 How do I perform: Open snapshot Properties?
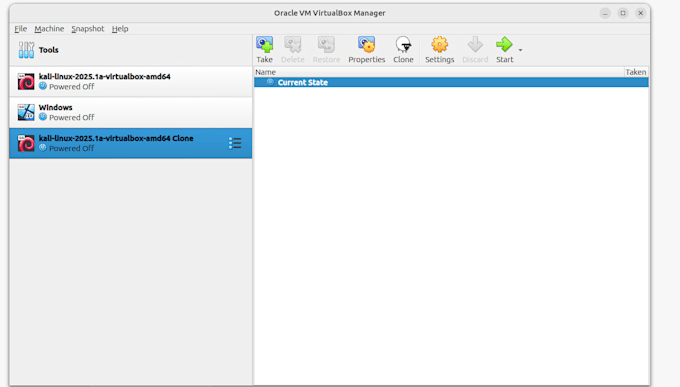coord(366,50)
